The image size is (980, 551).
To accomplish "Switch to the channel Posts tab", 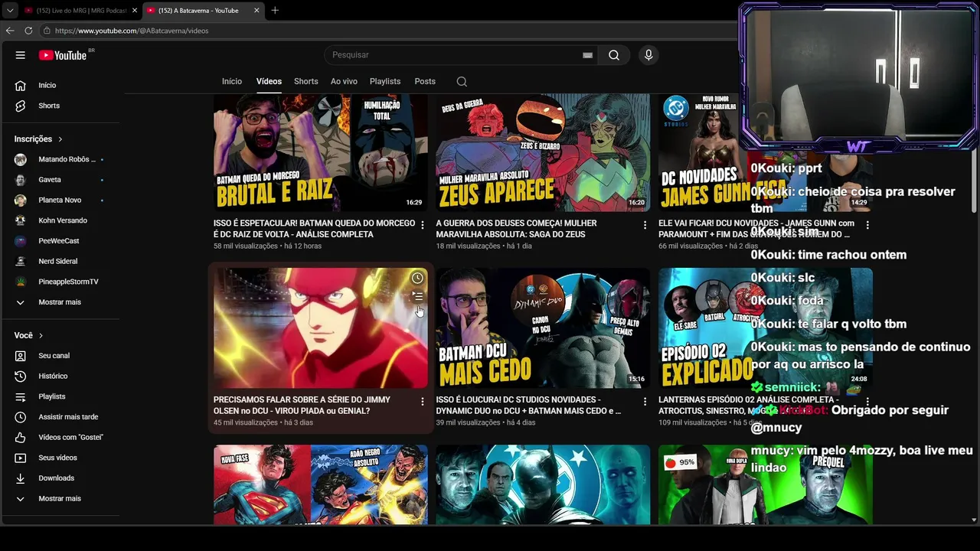I will pos(425,81).
